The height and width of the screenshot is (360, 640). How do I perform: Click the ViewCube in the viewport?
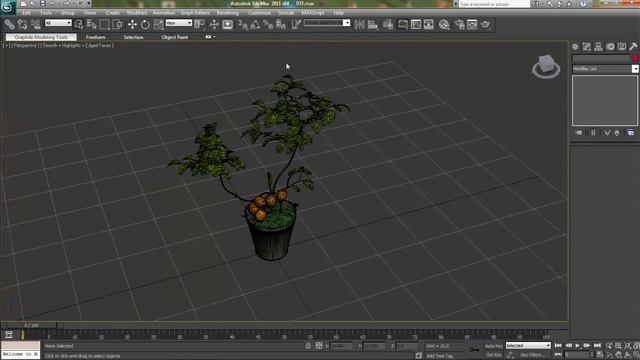coord(546,66)
